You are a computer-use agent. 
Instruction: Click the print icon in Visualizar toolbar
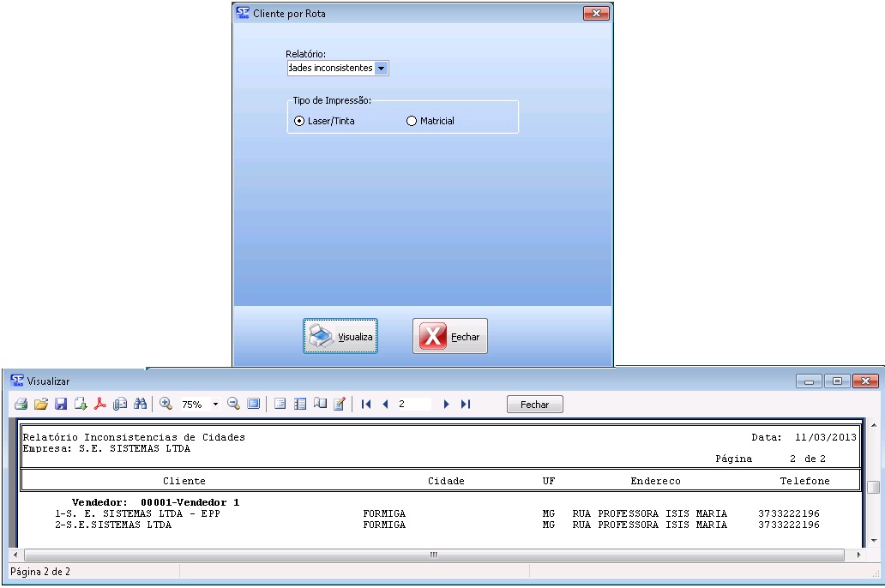[21, 404]
